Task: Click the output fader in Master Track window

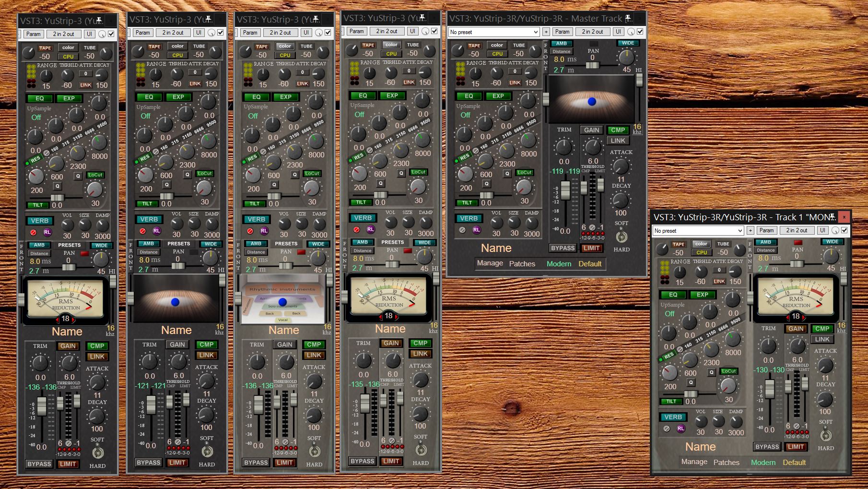Action: click(x=566, y=190)
